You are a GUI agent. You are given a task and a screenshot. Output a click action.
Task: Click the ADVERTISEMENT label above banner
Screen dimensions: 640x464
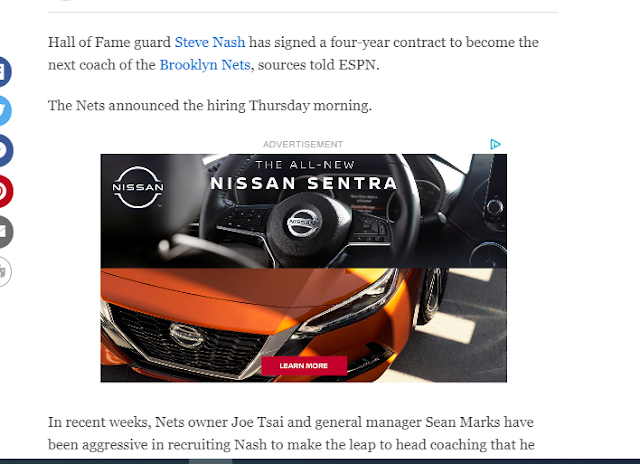coord(303,144)
